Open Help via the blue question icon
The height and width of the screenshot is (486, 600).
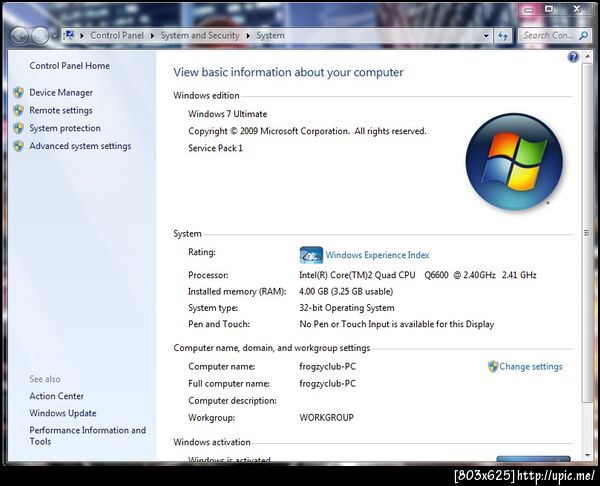(x=573, y=57)
